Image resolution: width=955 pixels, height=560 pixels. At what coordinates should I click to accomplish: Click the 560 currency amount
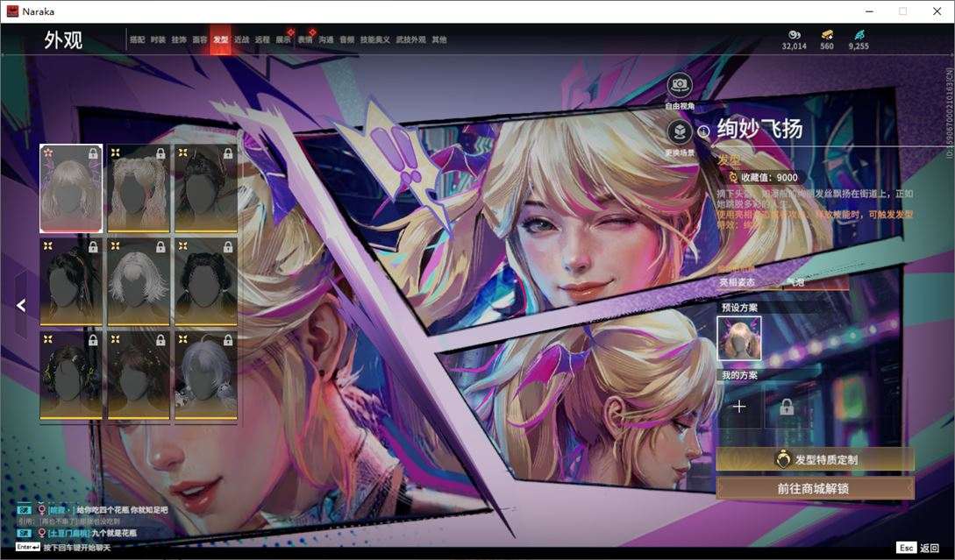coord(826,46)
